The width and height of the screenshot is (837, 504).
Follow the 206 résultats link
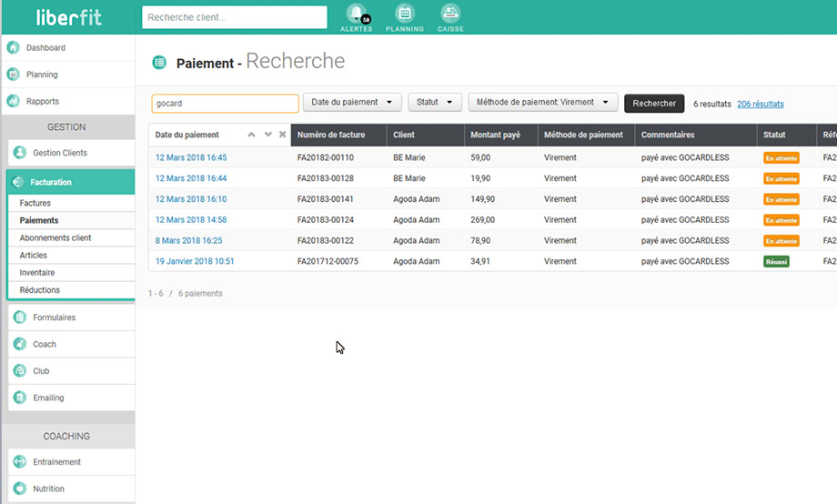(760, 105)
